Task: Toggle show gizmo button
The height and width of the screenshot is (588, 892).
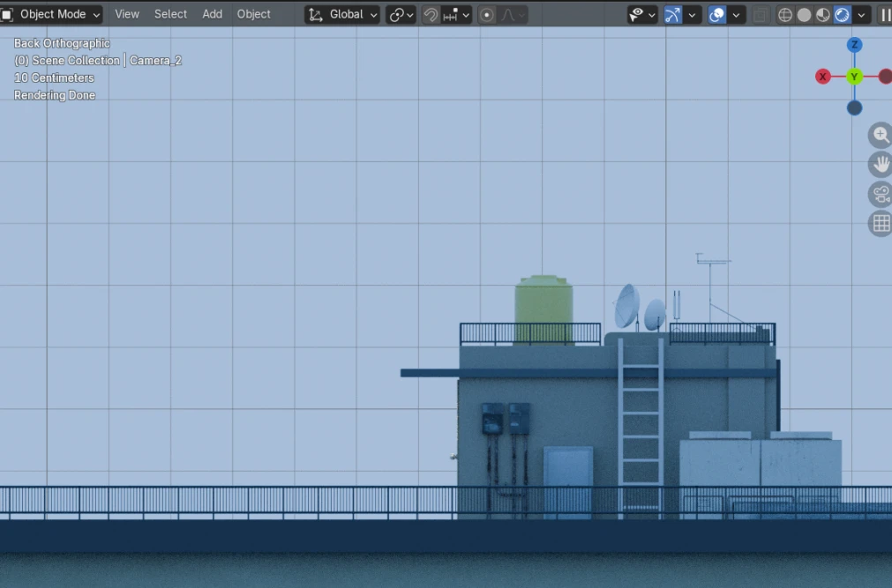Action: (672, 15)
